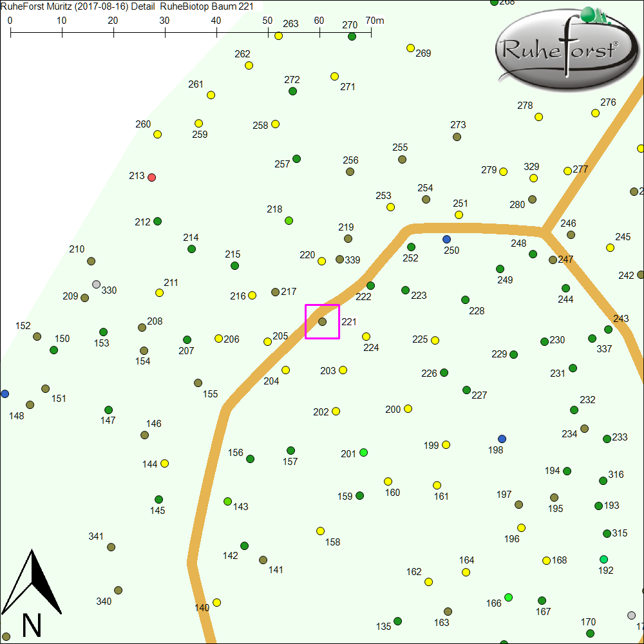Click the dark green marker 157
Image resolution: width=644 pixels, height=644 pixels.
[290, 450]
